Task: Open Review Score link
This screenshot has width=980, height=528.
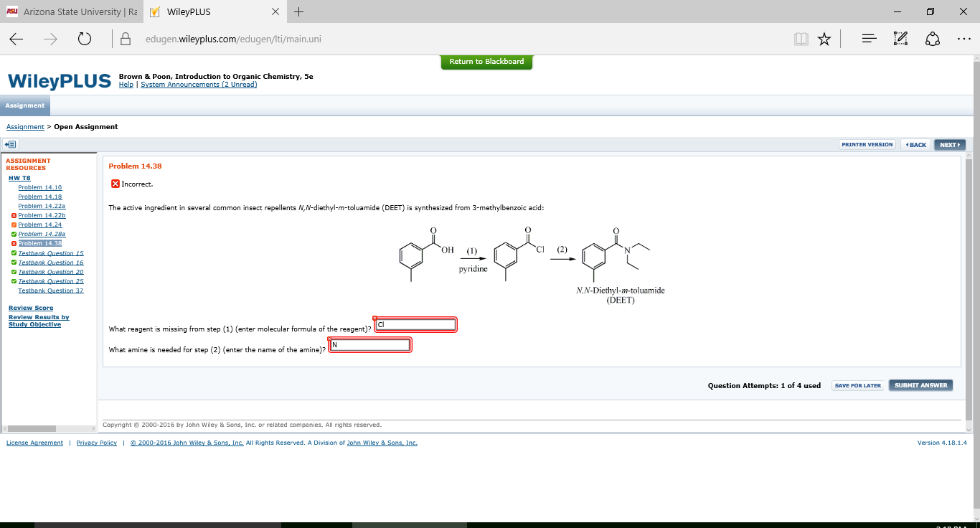Action: click(31, 308)
